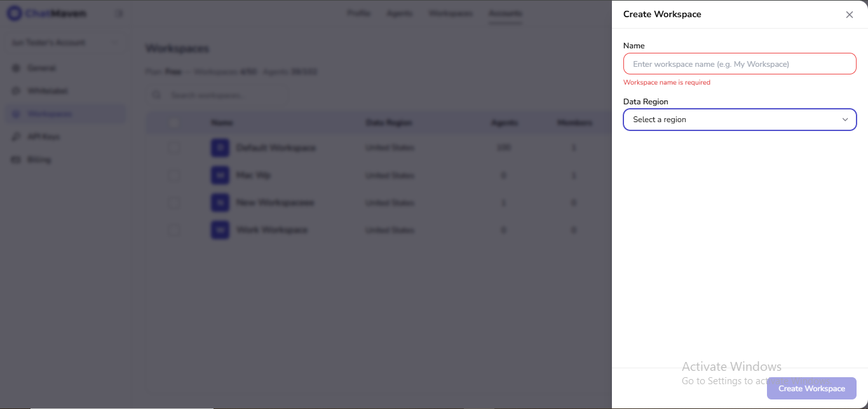This screenshot has width=868, height=409.
Task: Collapse the sidebar using the toggle icon
Action: (x=119, y=13)
